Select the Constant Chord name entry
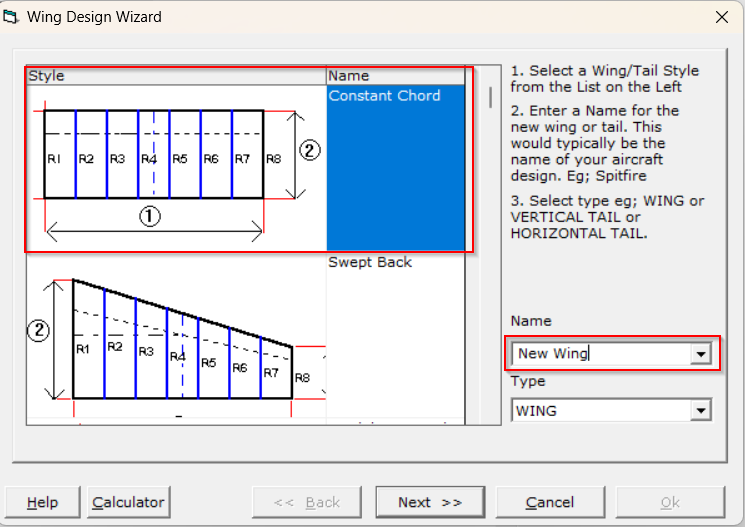 pos(395,168)
